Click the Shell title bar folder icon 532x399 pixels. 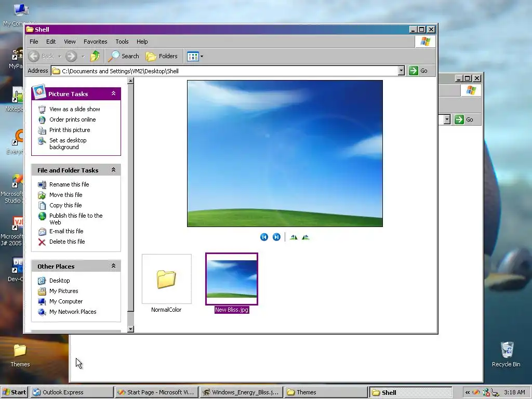pyautogui.click(x=30, y=30)
